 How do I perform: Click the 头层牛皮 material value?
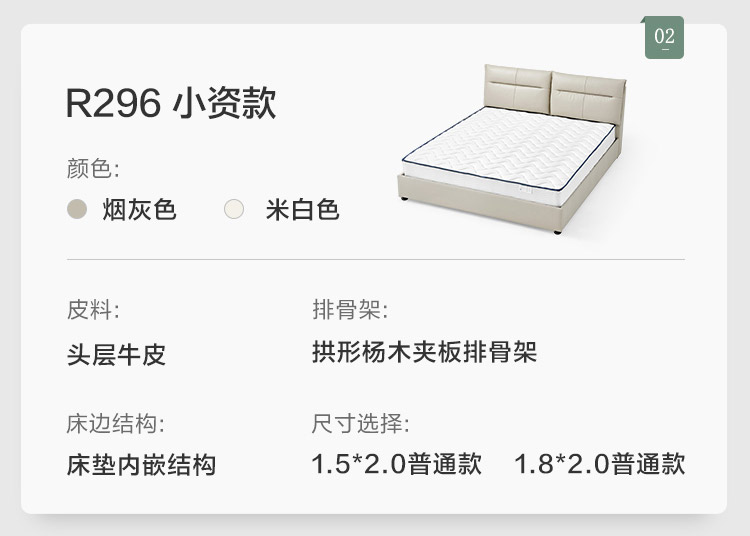point(116,354)
